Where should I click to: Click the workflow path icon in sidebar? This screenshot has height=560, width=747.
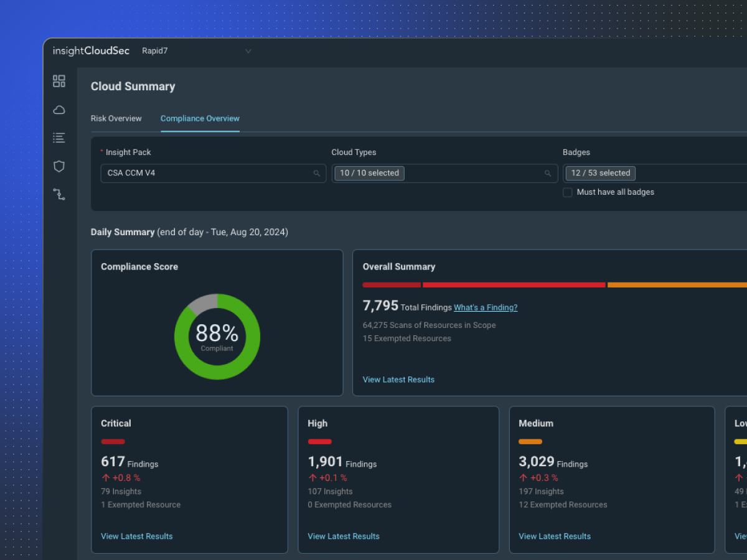coord(59,194)
